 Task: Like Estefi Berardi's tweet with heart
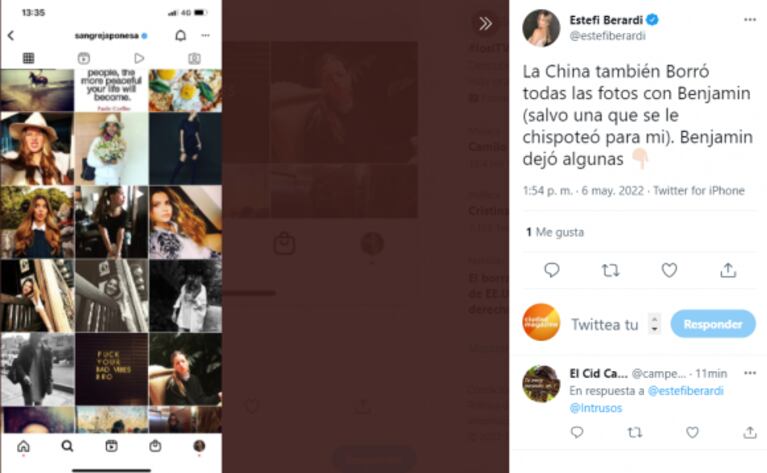pyautogui.click(x=669, y=270)
